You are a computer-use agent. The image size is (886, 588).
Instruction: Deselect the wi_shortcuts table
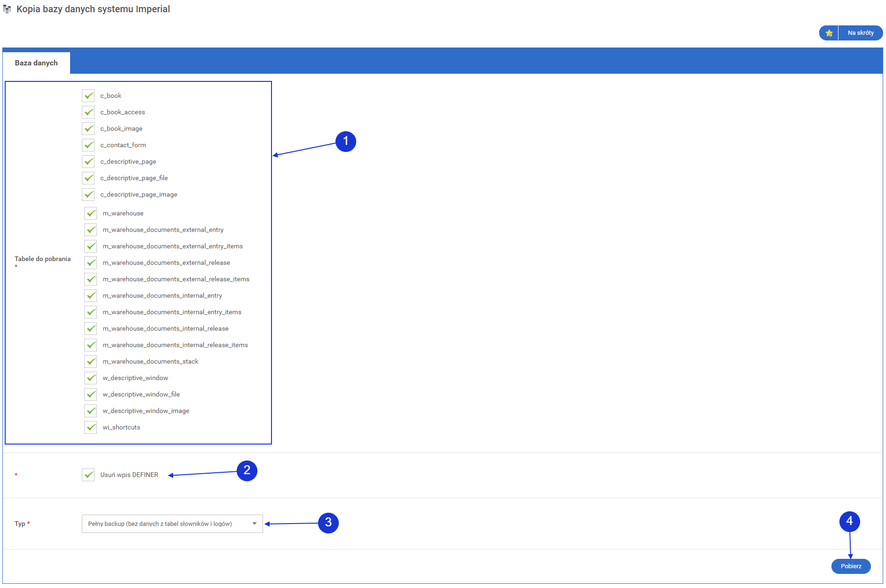point(91,428)
